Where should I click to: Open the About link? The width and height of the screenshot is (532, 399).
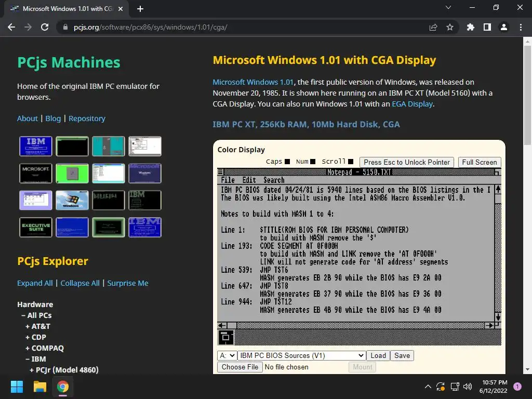(x=28, y=118)
